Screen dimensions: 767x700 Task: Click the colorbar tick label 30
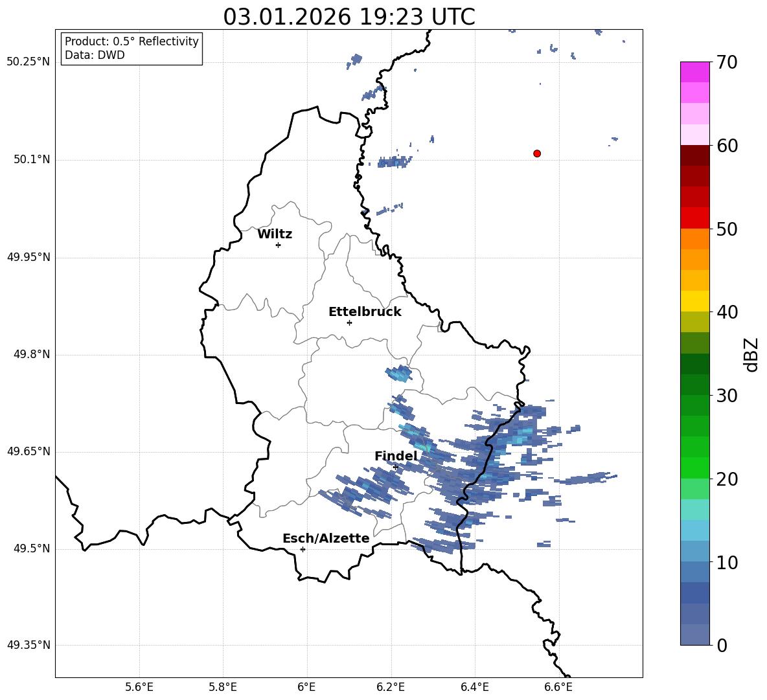(727, 396)
